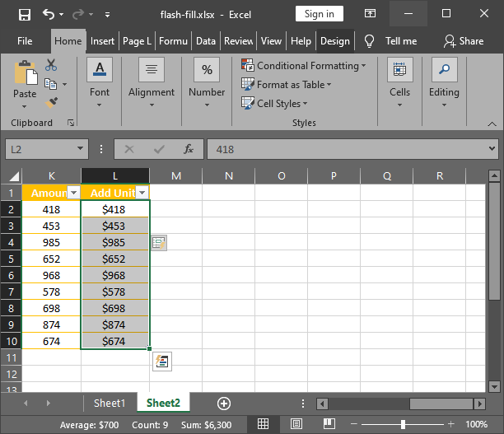The height and width of the screenshot is (434, 504).
Task: Switch to Page Break Preview
Action: [329, 424]
